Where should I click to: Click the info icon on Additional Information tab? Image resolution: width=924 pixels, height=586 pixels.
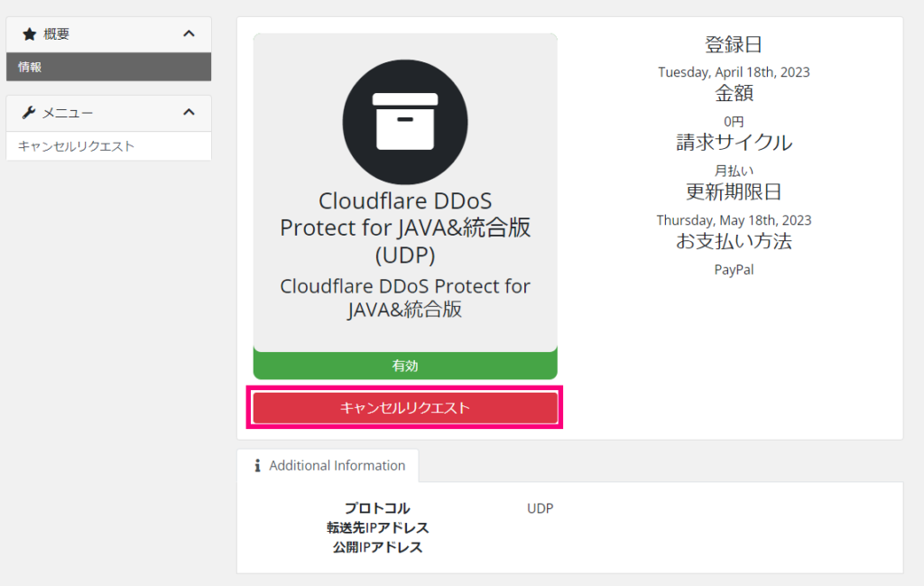(257, 466)
